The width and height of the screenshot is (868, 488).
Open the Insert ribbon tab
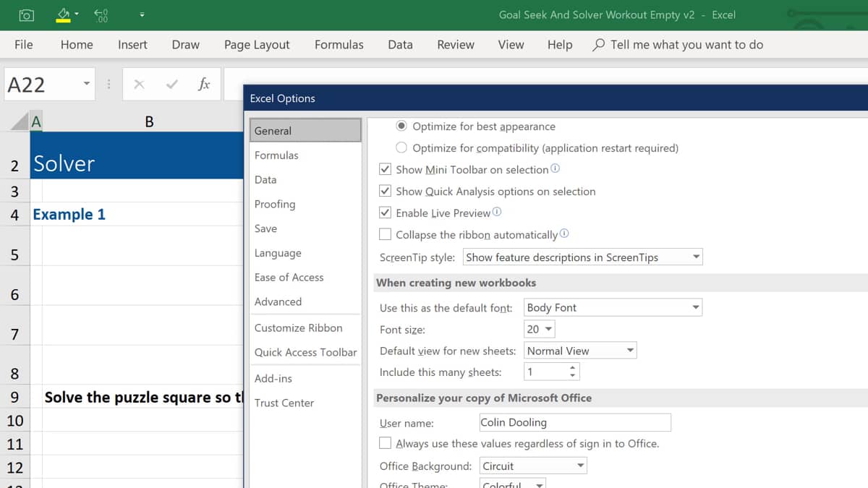[132, 45]
